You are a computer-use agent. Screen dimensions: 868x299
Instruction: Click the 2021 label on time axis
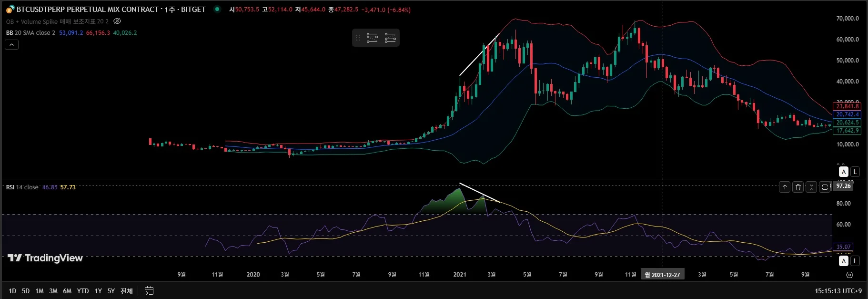(460, 275)
